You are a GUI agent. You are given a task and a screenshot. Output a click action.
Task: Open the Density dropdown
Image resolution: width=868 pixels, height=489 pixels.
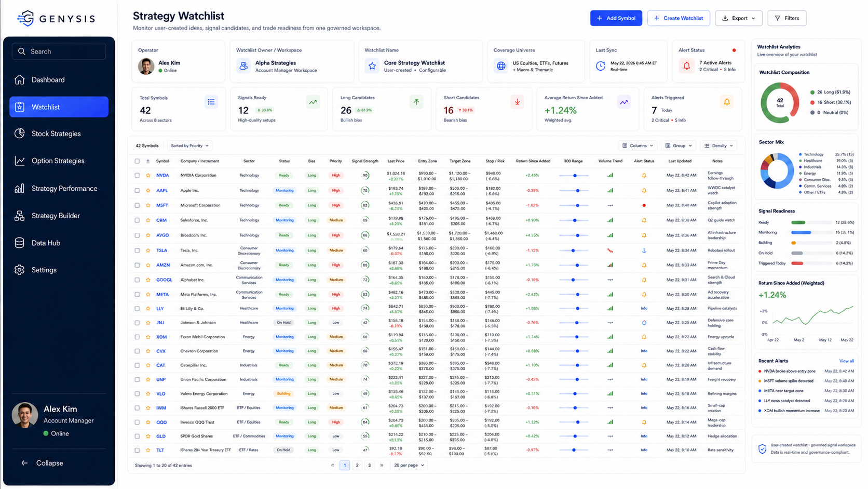718,146
